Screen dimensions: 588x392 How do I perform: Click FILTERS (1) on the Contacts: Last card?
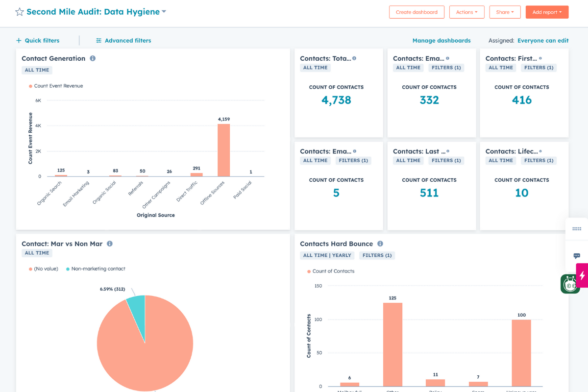(x=446, y=161)
